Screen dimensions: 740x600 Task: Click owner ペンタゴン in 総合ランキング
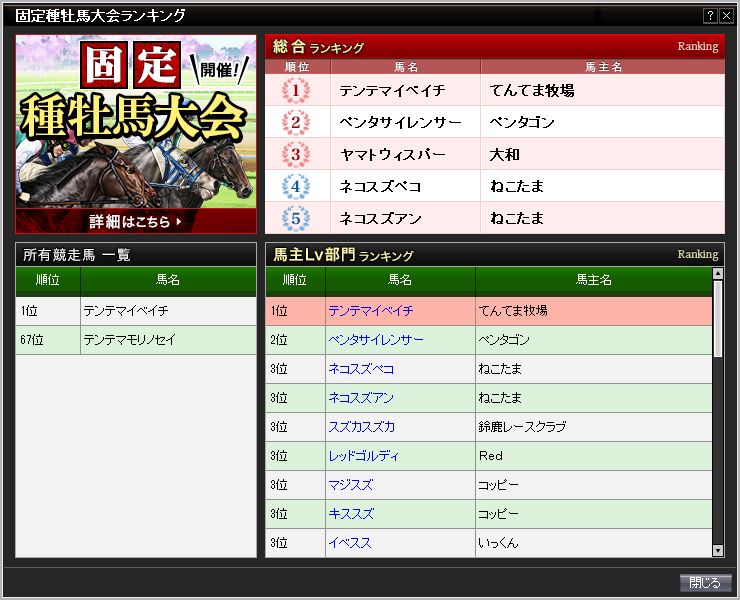pyautogui.click(x=522, y=122)
